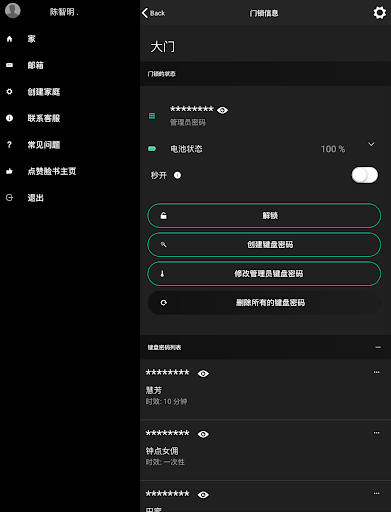Show 慧芳 password with eye icon
Viewport: 391px width, 512px height.
tap(203, 373)
